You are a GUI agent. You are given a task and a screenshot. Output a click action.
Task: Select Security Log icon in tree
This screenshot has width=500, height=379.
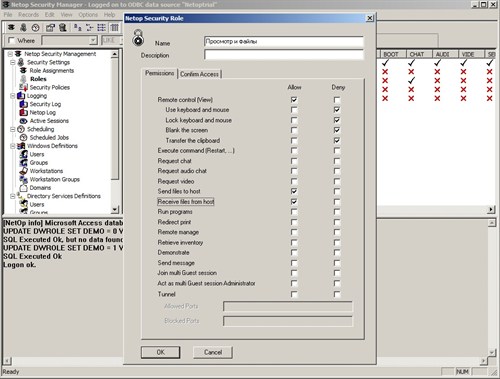23,104
